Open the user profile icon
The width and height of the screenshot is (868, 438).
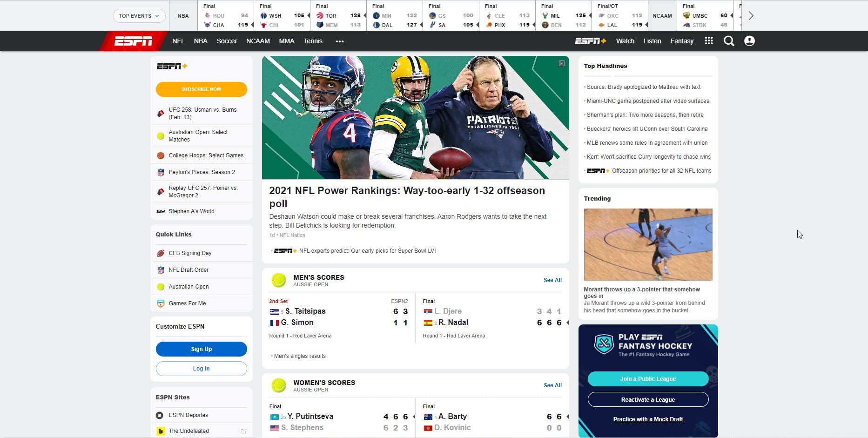pos(749,41)
